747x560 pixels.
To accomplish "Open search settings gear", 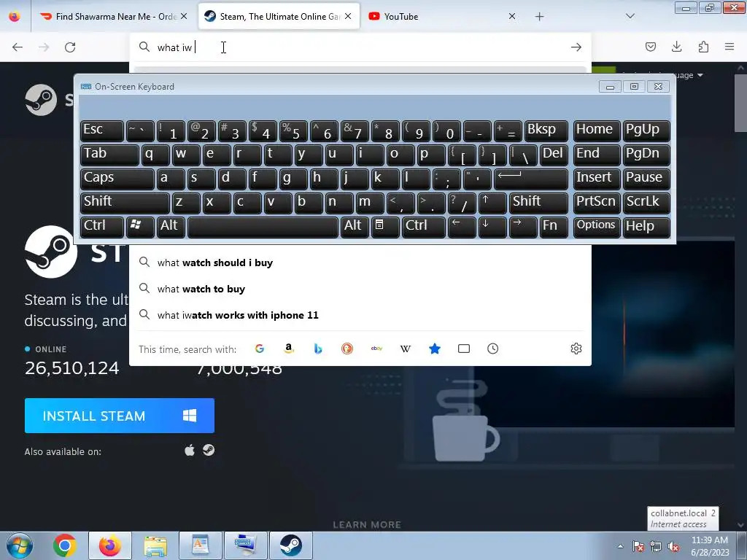I will point(576,349).
